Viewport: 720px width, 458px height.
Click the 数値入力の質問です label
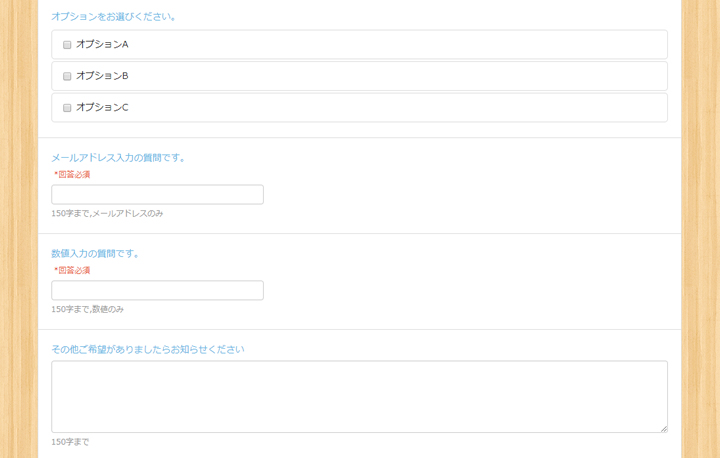click(x=96, y=254)
